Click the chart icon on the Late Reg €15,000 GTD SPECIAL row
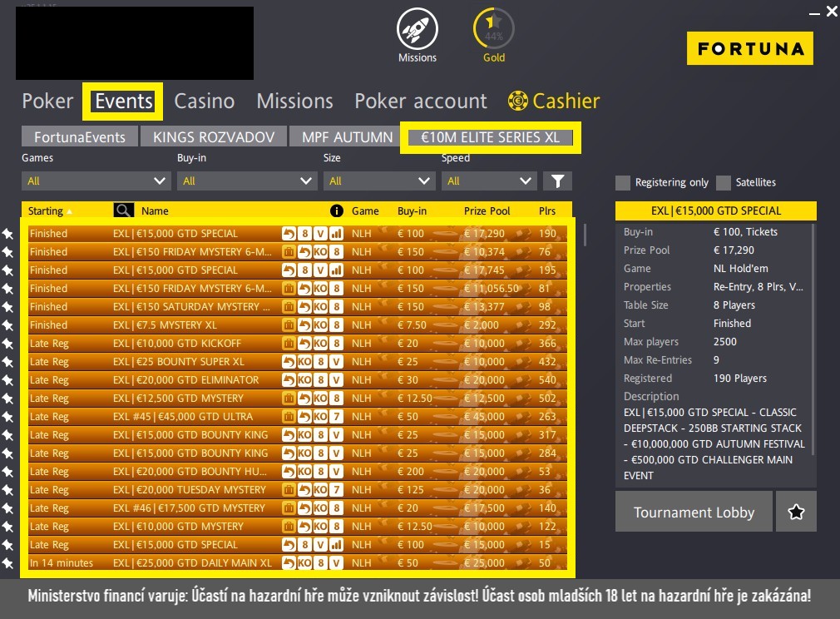 [x=337, y=544]
